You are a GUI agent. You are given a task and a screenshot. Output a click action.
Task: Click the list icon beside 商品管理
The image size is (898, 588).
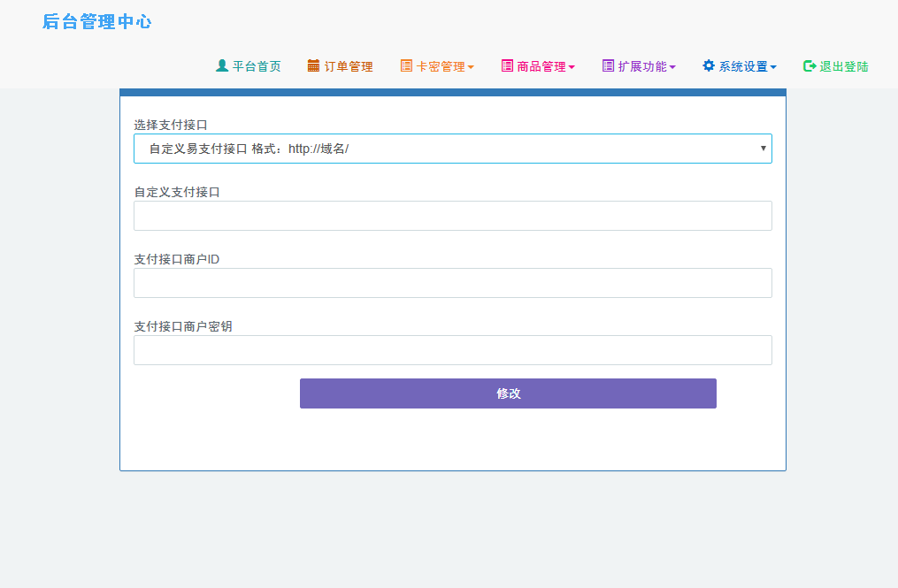507,65
